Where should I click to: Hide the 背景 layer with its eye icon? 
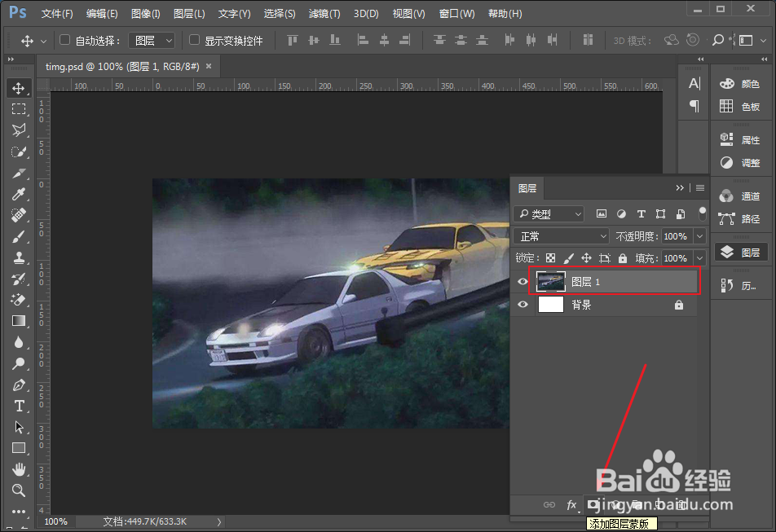tap(522, 305)
